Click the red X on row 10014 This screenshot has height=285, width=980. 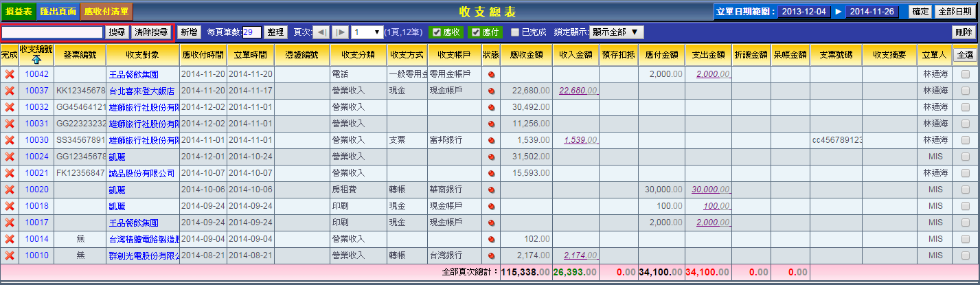pyautogui.click(x=10, y=239)
